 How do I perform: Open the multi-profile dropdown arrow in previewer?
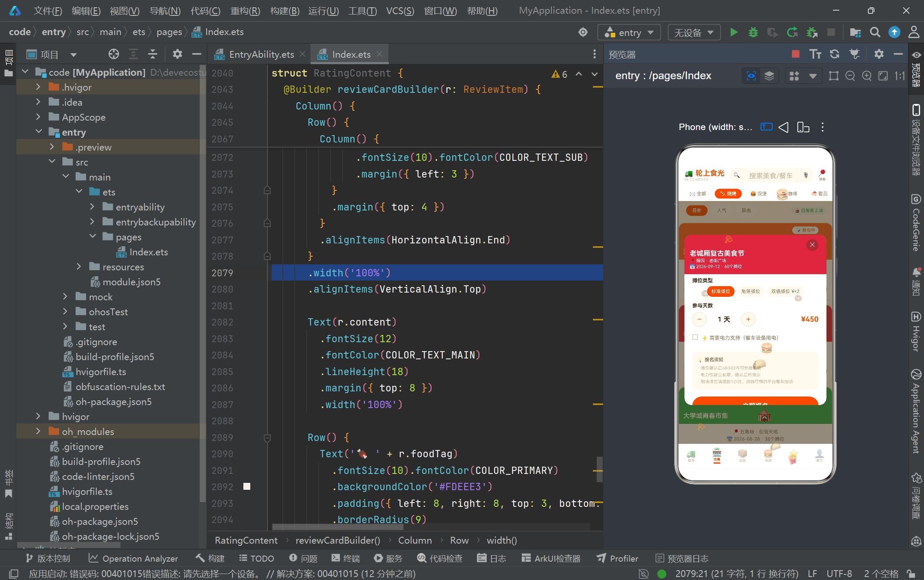pos(813,76)
